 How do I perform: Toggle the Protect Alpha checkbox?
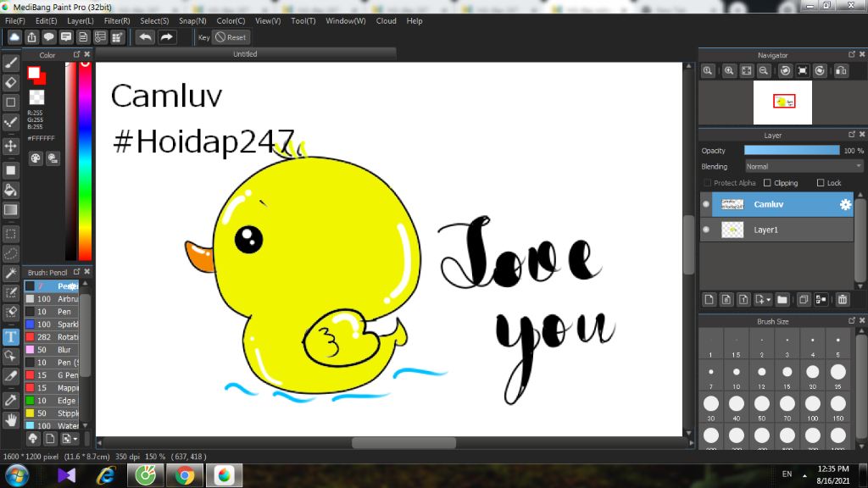coord(707,183)
